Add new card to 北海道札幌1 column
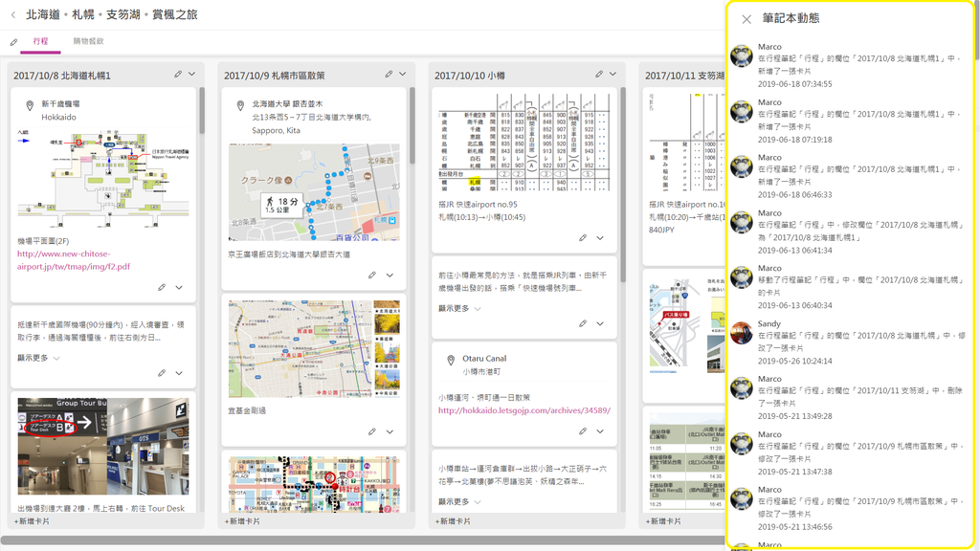The width and height of the screenshot is (980, 551). (x=32, y=521)
